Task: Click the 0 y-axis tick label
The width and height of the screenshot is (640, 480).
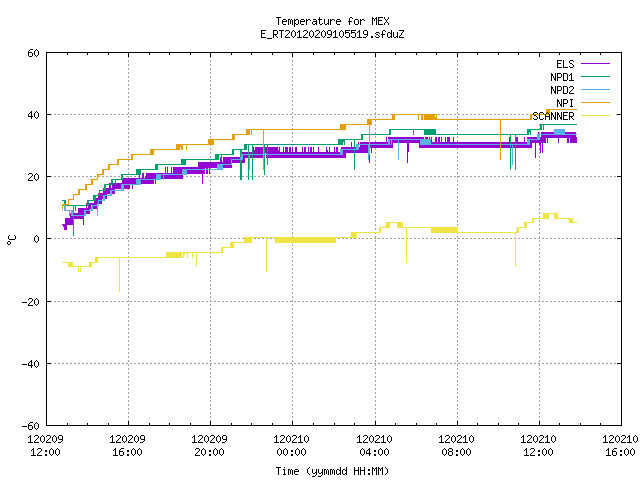Action: point(36,239)
